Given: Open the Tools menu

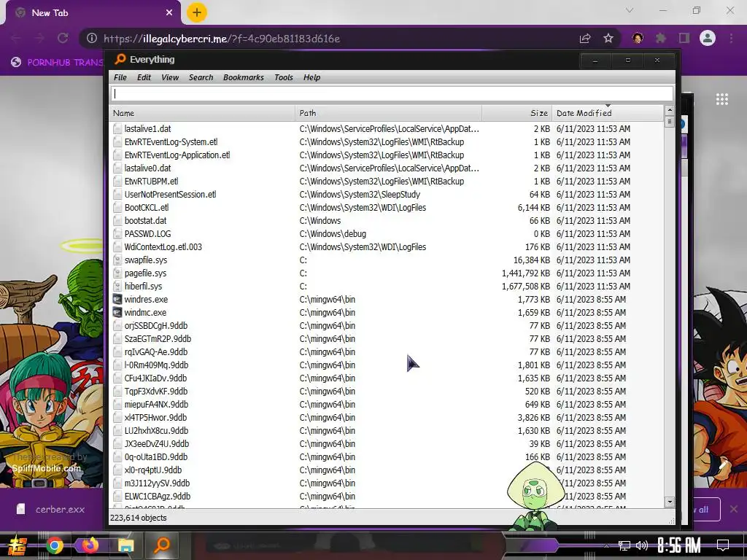Looking at the screenshot, I should pyautogui.click(x=284, y=77).
